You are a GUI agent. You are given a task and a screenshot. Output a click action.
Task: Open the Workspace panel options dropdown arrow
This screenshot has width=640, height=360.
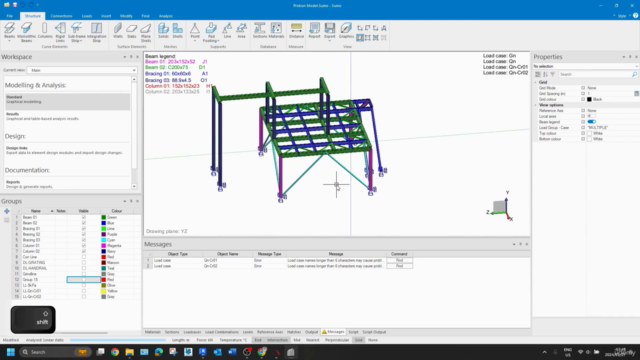124,57
